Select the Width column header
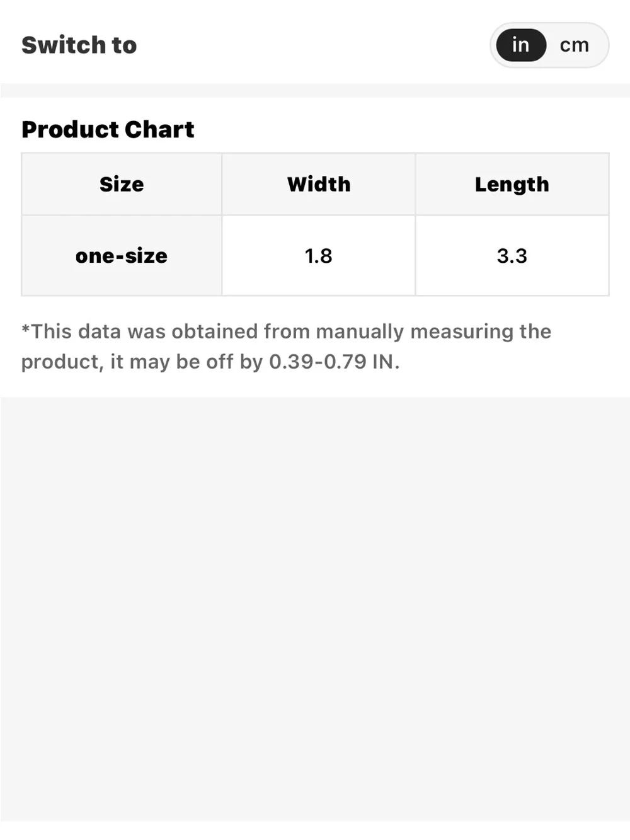The height and width of the screenshot is (840, 630). click(x=319, y=184)
